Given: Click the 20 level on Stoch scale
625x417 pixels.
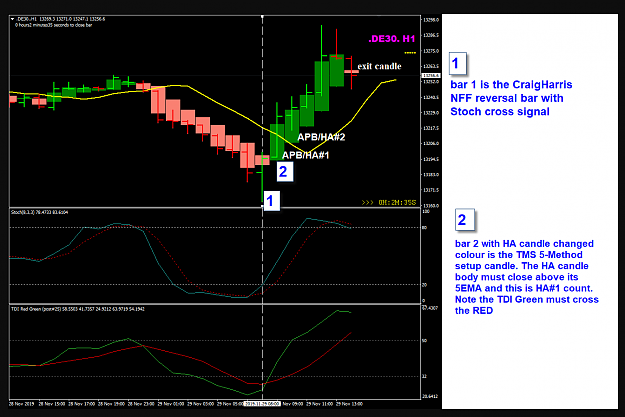Looking at the screenshot, I should tap(425, 285).
